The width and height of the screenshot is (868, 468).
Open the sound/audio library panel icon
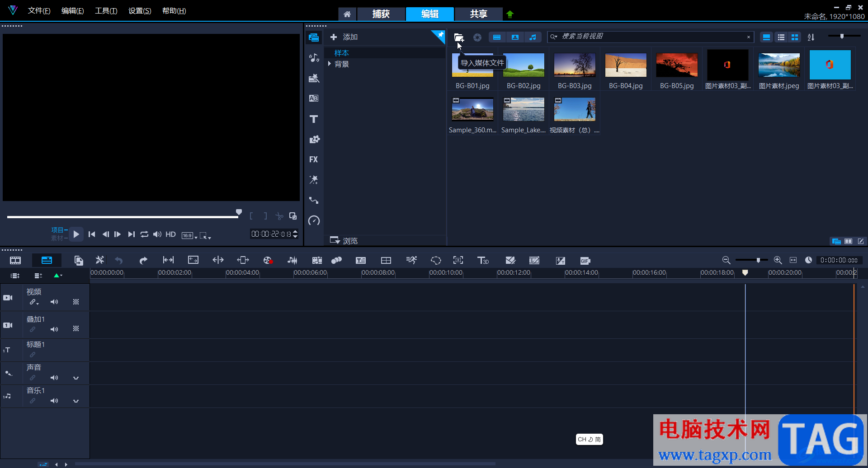point(314,58)
